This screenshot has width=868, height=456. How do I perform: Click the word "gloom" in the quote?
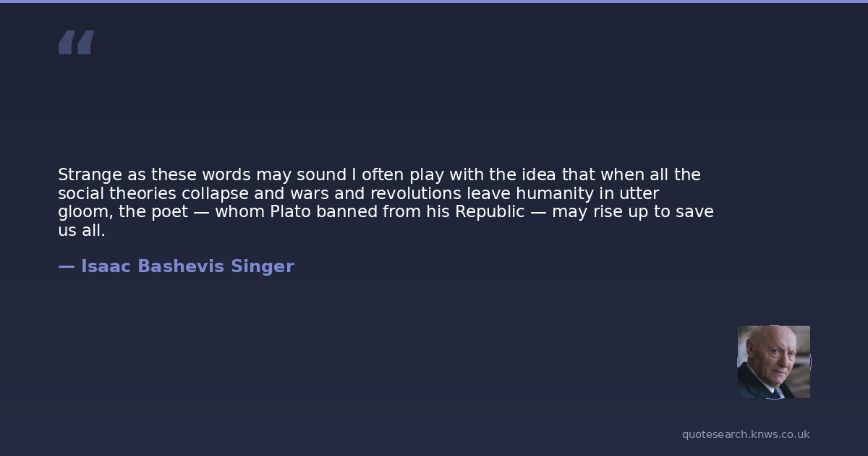(82, 212)
